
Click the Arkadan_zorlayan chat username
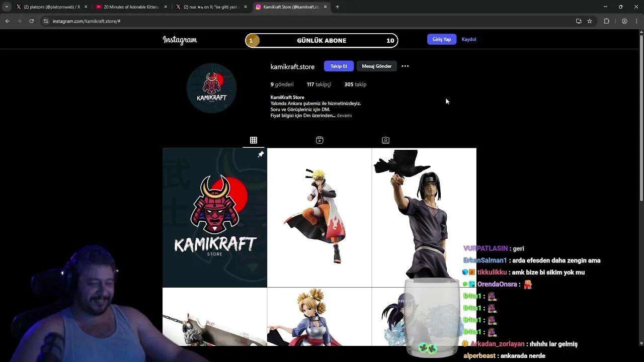pos(499,344)
